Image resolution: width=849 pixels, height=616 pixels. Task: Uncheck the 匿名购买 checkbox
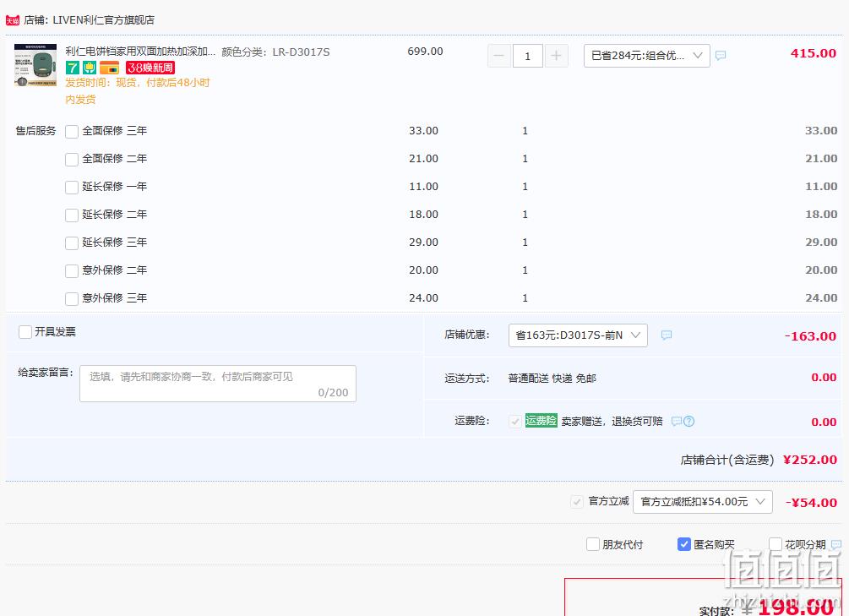(684, 544)
